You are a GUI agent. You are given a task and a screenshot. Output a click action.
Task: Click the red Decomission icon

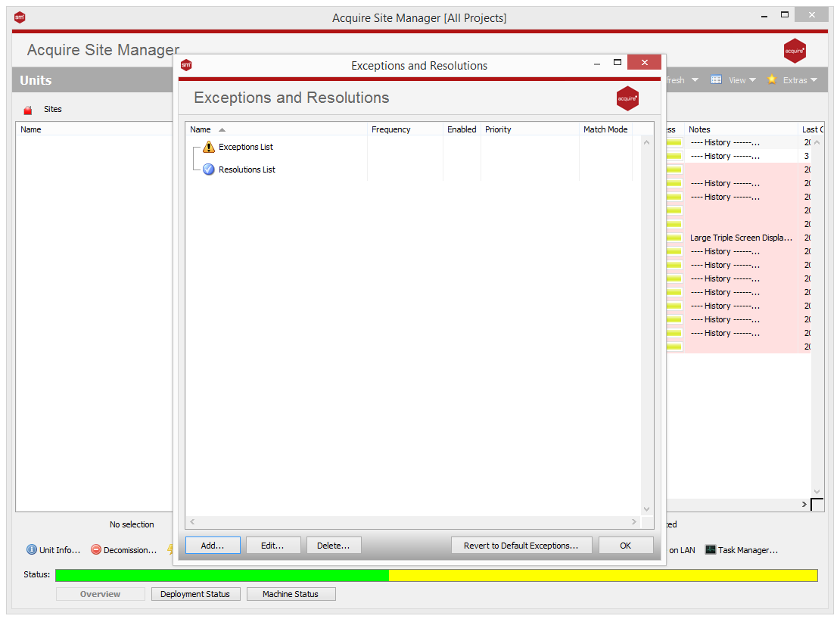click(96, 549)
